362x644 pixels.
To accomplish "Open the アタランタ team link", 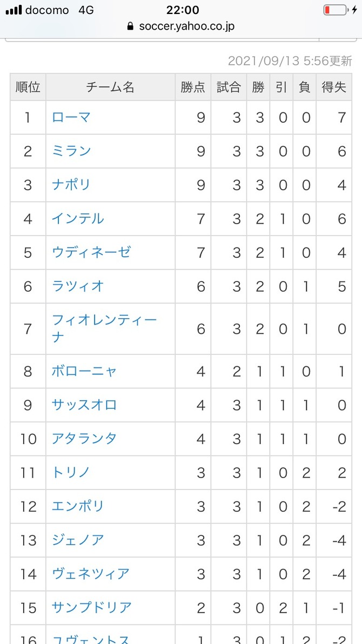I will tap(85, 439).
